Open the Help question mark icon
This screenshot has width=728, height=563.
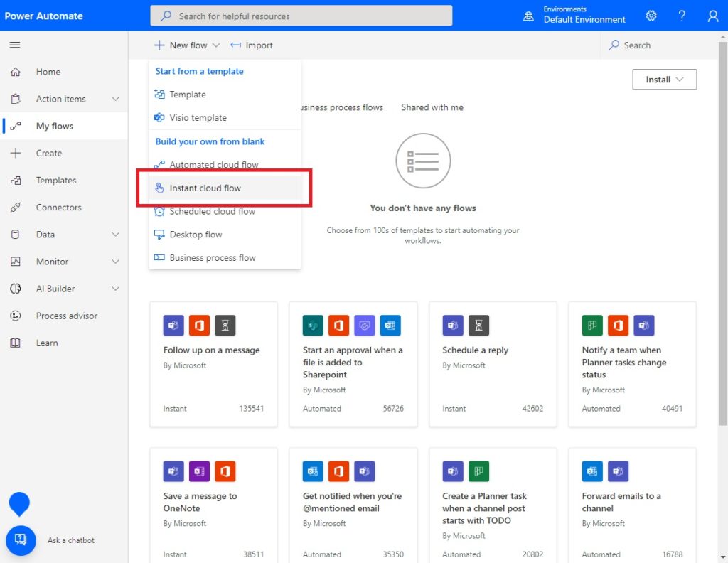[682, 16]
